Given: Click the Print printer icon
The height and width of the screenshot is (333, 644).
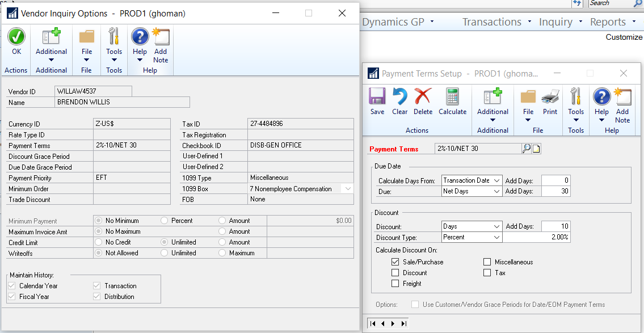Looking at the screenshot, I should (550, 96).
